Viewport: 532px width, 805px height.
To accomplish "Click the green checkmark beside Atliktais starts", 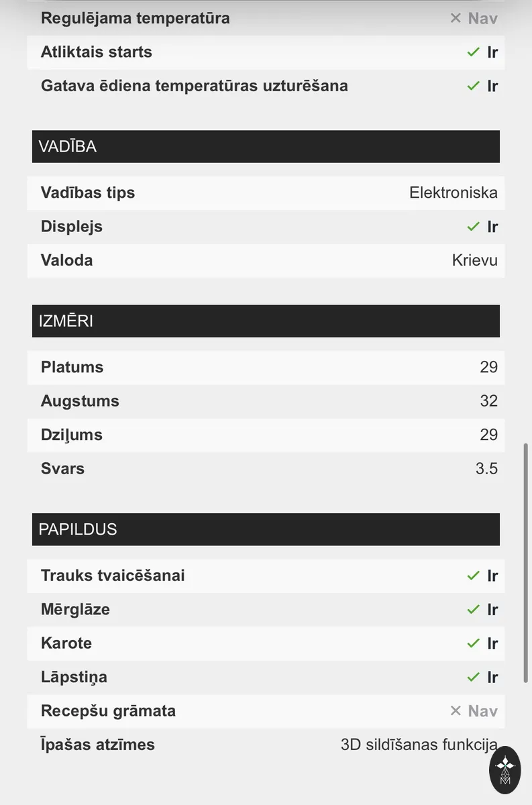I will tap(474, 52).
